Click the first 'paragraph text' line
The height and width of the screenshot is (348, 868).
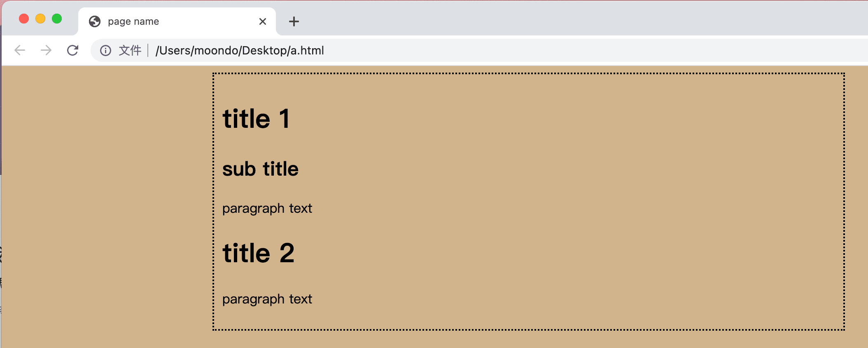[267, 208]
